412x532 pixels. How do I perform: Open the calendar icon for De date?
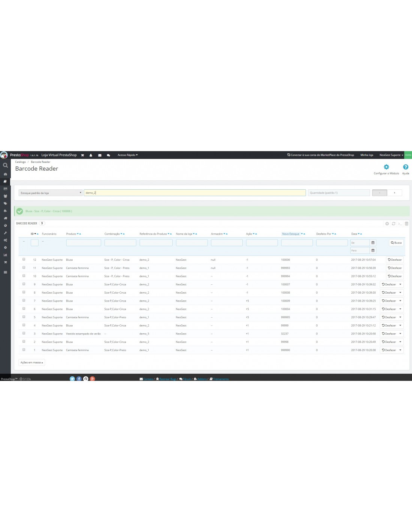(373, 243)
